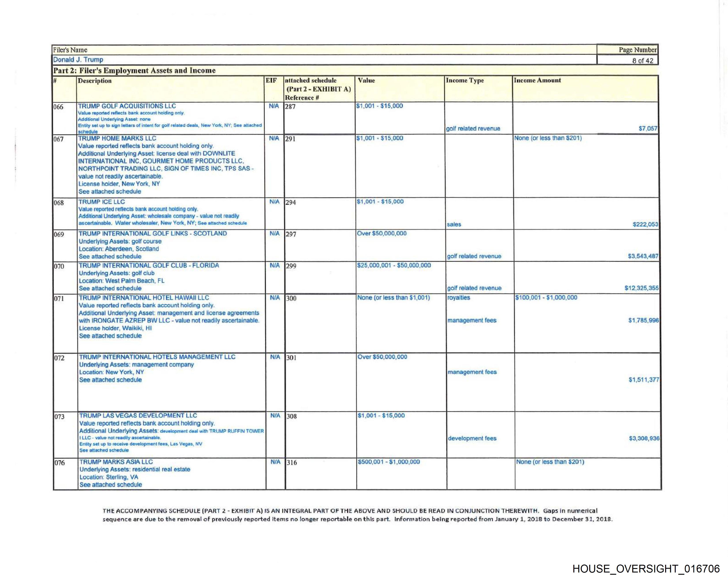Click the TRUMP ICE LLC entry title

[102, 202]
